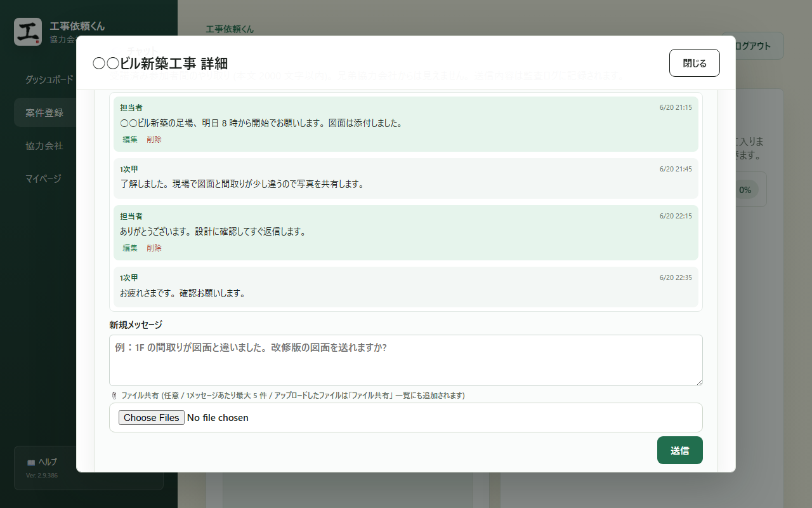Open ダッシュボード in the sidebar

point(49,79)
